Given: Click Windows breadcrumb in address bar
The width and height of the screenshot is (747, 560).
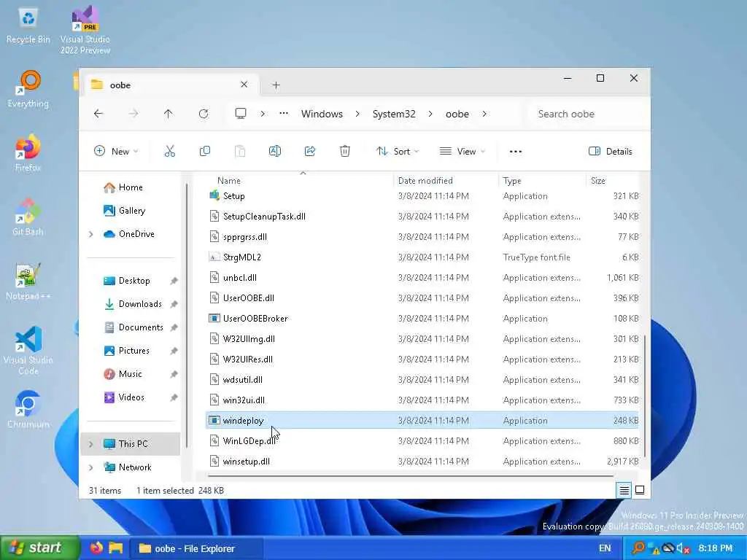Looking at the screenshot, I should pyautogui.click(x=322, y=114).
